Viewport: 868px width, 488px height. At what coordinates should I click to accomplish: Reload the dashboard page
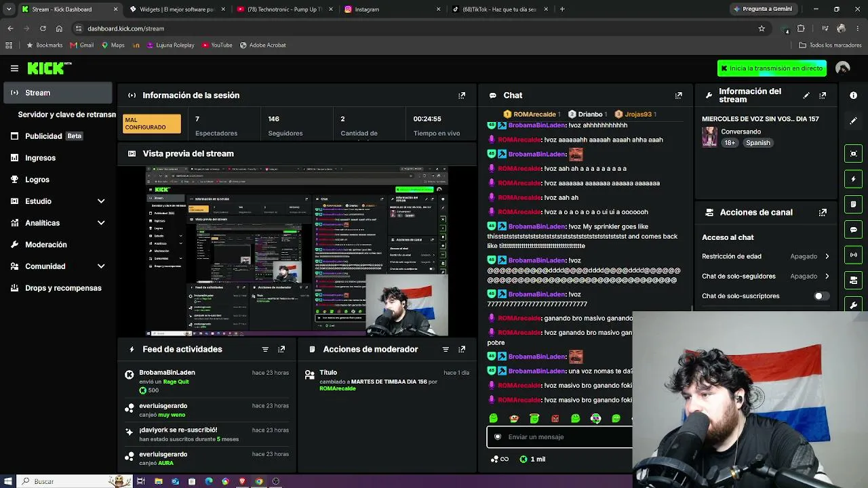[x=43, y=28]
